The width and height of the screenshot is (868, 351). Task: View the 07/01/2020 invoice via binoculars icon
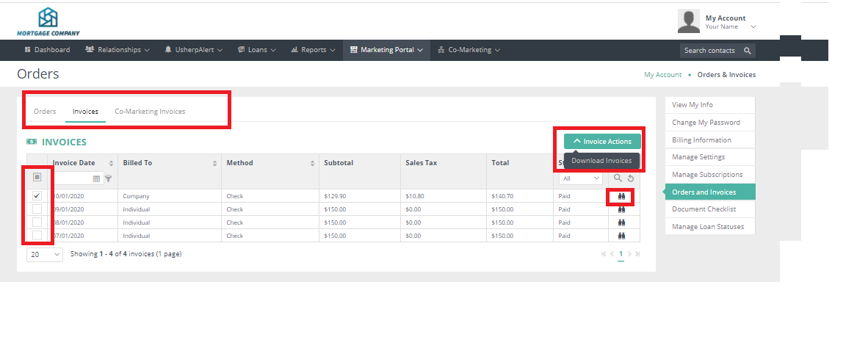[x=621, y=236]
